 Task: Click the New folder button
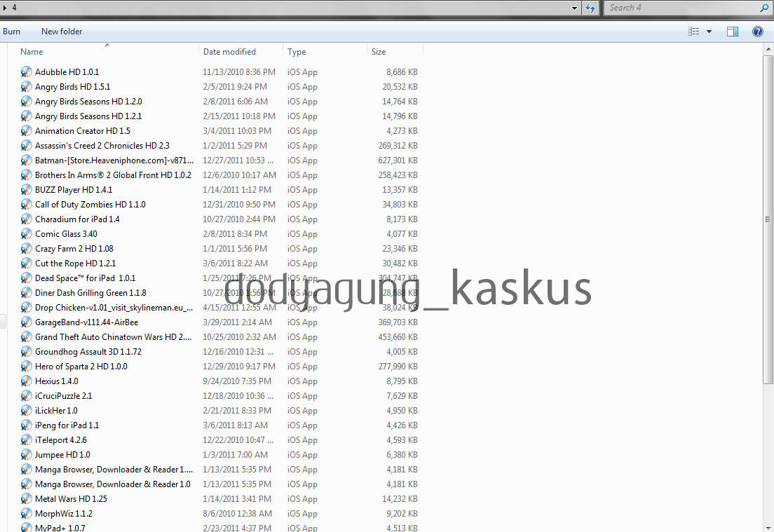[x=62, y=32]
